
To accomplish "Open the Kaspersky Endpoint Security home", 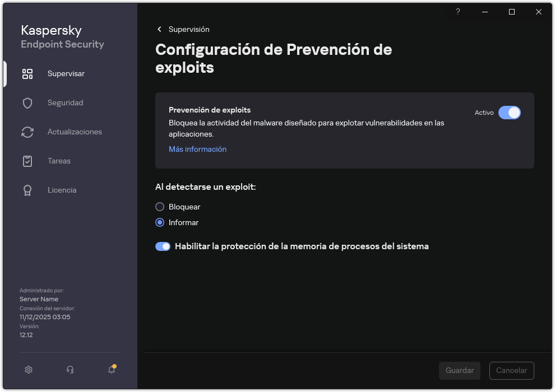I will pyautogui.click(x=62, y=38).
